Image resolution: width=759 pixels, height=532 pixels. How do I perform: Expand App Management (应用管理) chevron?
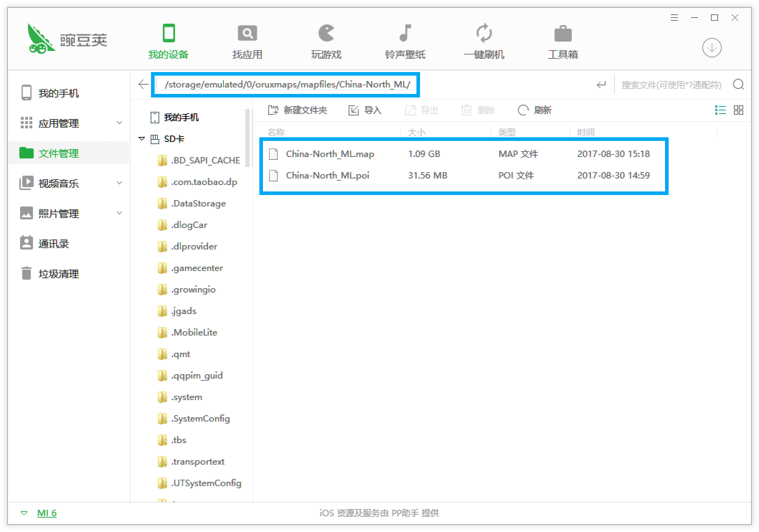pos(119,123)
